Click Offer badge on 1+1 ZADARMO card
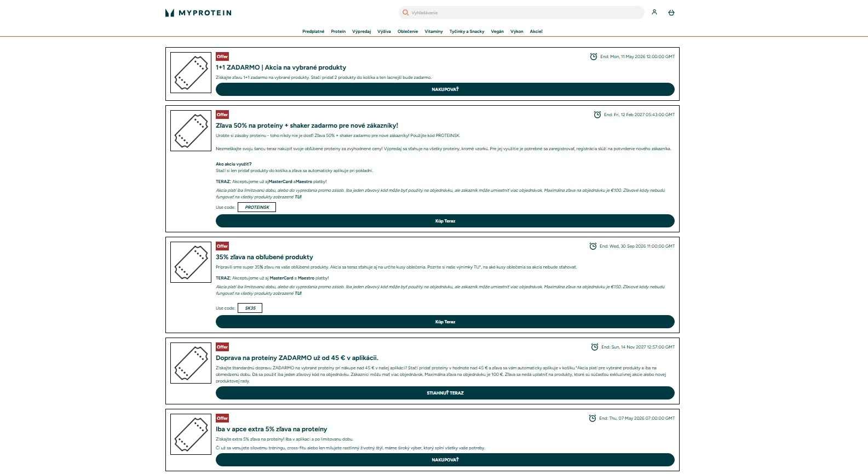 (x=222, y=56)
